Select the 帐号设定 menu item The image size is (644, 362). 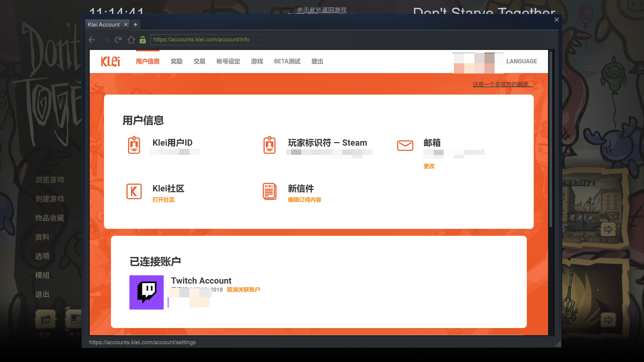(x=228, y=61)
